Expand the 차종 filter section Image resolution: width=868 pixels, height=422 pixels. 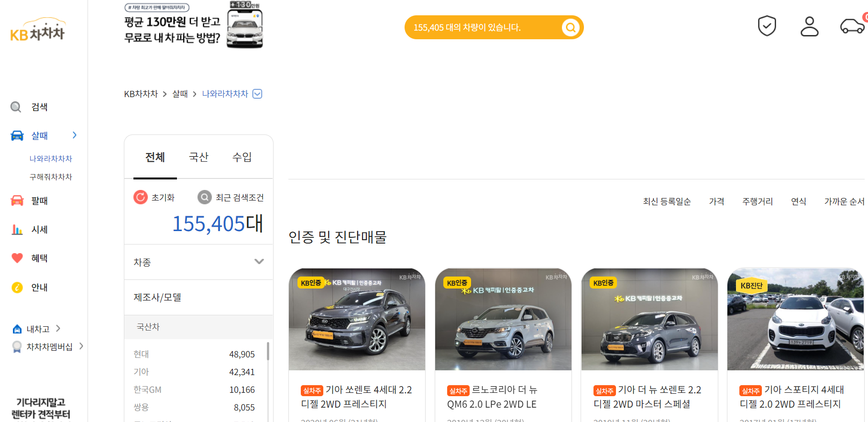click(x=198, y=262)
